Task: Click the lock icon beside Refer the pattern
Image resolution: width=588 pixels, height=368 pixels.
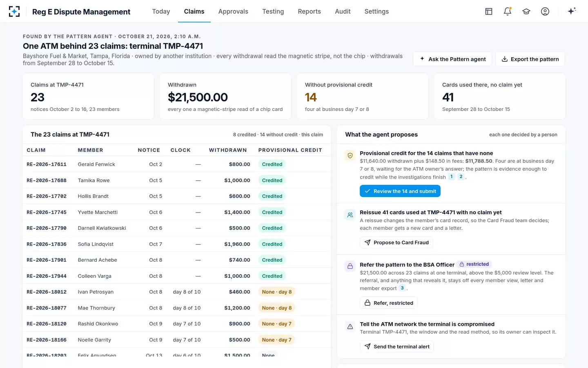Action: click(x=350, y=267)
